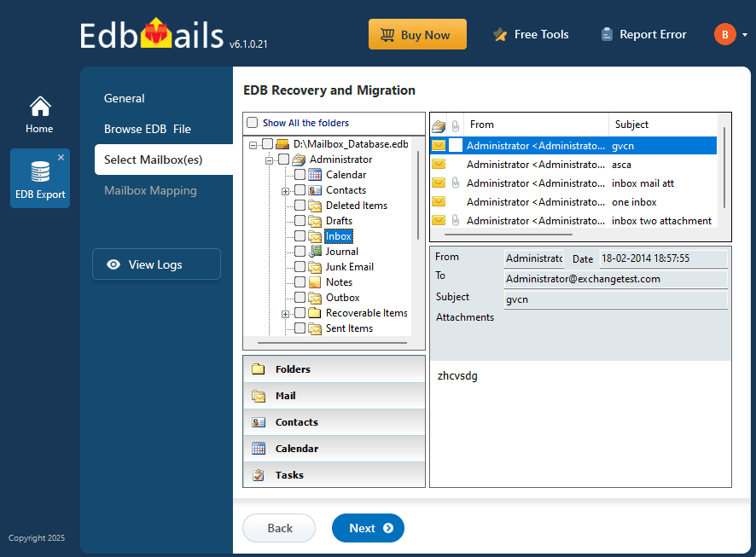Screen dimensions: 756x557
Task: Go to the Mailbox Mapping step
Action: tap(150, 190)
